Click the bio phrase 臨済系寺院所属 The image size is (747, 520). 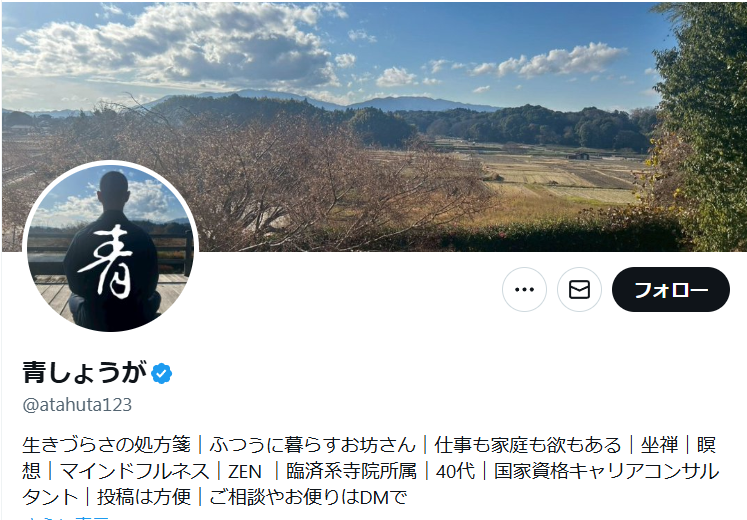[x=351, y=471]
